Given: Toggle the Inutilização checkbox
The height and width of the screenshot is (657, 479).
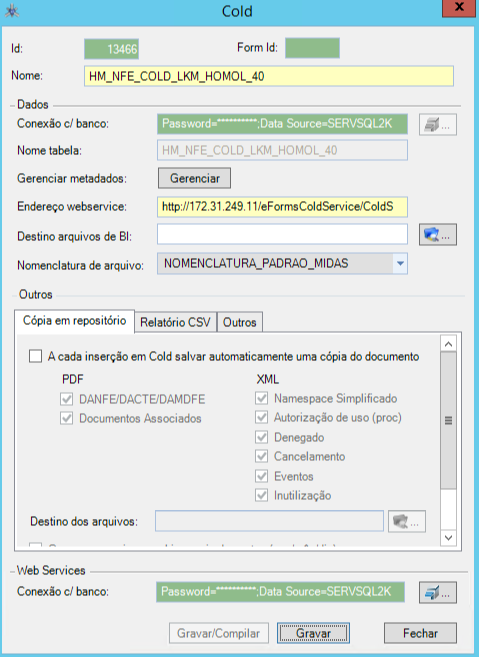Looking at the screenshot, I should pos(262,495).
